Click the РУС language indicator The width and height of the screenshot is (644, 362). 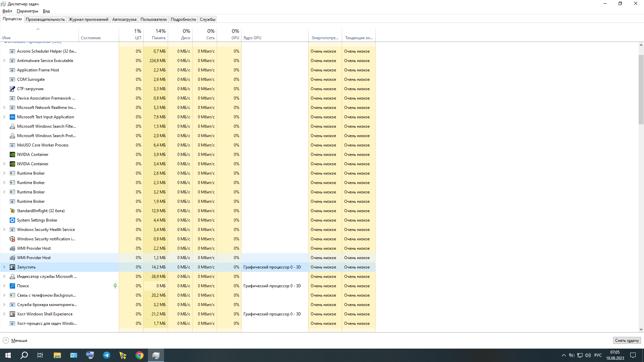click(598, 355)
